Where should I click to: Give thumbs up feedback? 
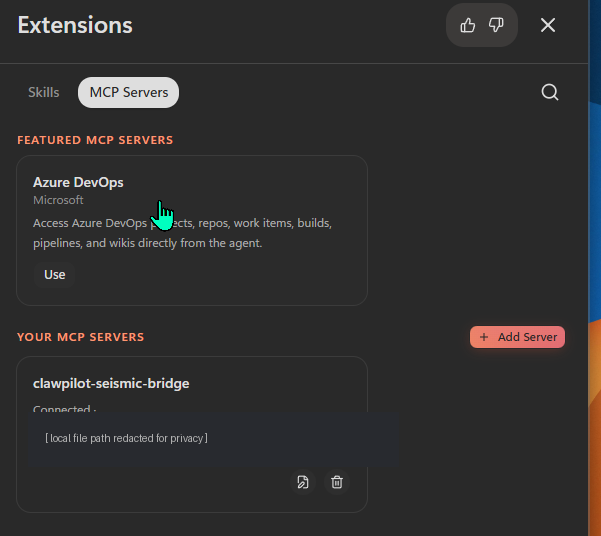point(468,25)
